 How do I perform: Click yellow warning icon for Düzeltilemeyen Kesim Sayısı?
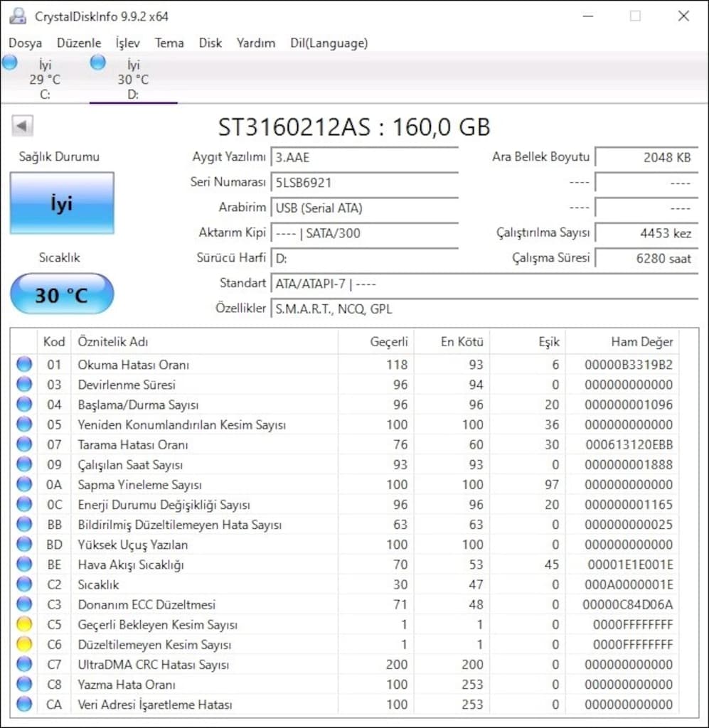24,644
